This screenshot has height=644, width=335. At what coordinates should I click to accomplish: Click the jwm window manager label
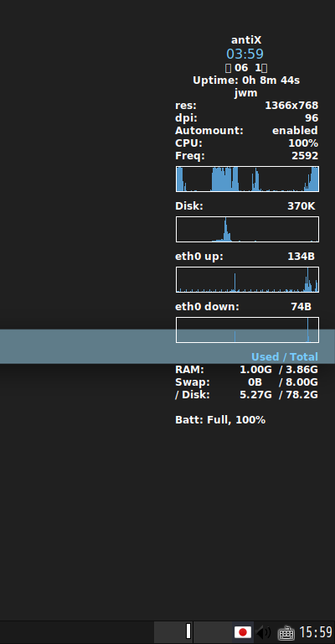pos(246,93)
